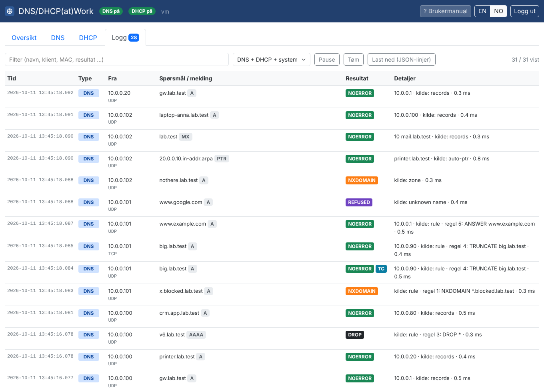Image resolution: width=544 pixels, height=392 pixels.
Task: Select the 20.0.0.10.in-addr.arpa query
Action: pyautogui.click(x=186, y=159)
